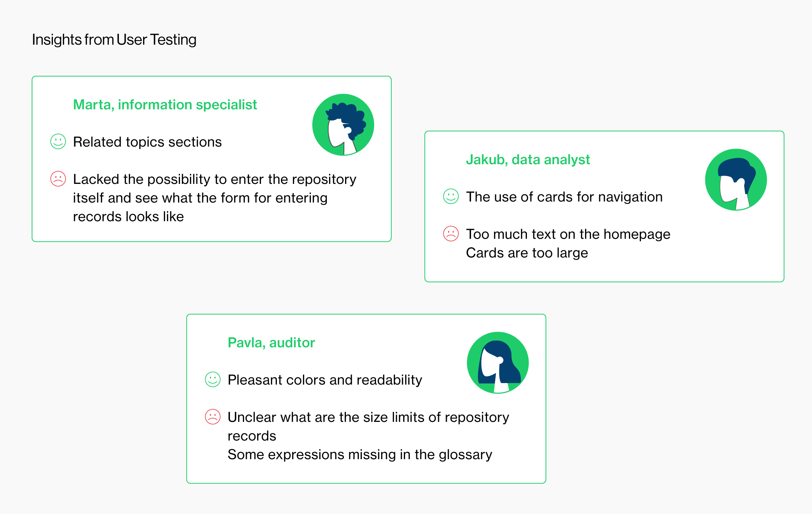Click the text about entering the repository
Screen dimensions: 812x514
[x=215, y=198]
